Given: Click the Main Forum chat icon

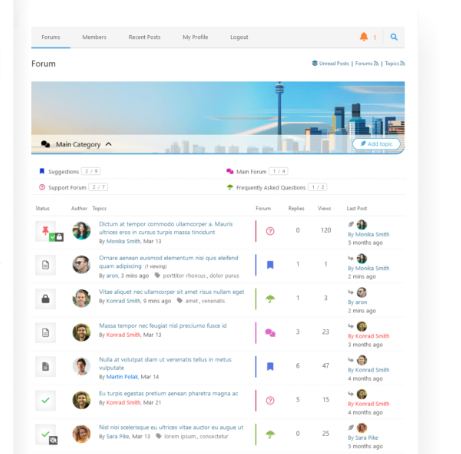Looking at the screenshot, I should (230, 171).
